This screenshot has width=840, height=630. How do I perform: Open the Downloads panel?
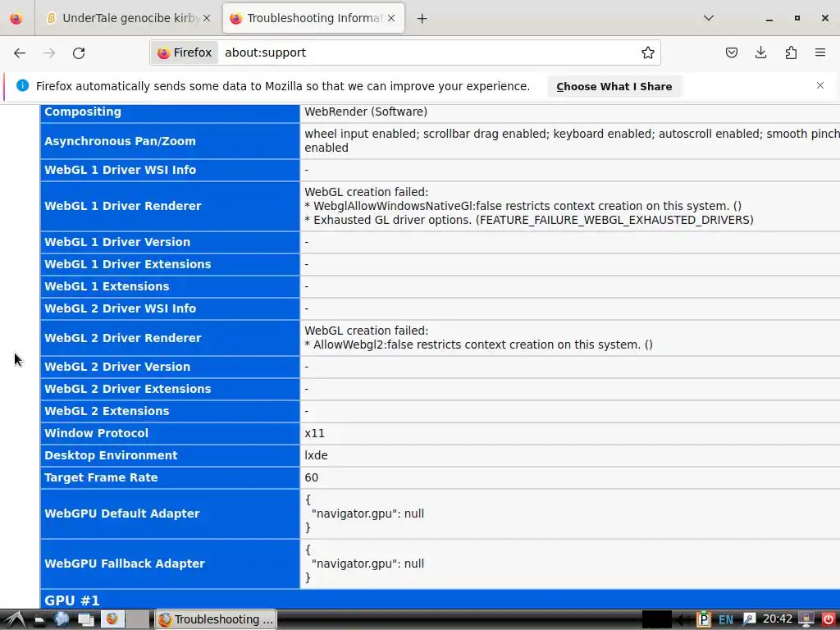[x=760, y=52]
